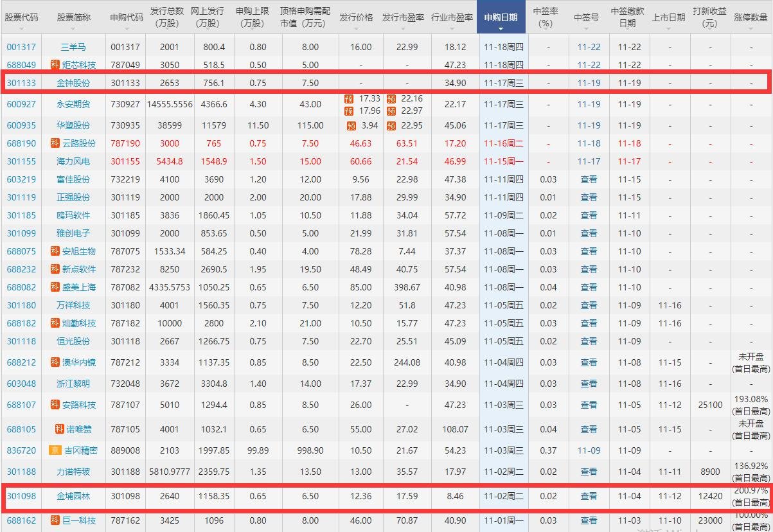Sort by 发行市盈率 column header
Image resolution: width=773 pixels, height=532 pixels.
click(x=403, y=17)
